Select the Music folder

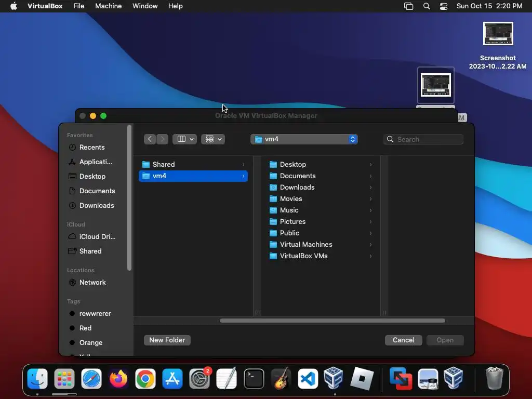click(x=321, y=210)
